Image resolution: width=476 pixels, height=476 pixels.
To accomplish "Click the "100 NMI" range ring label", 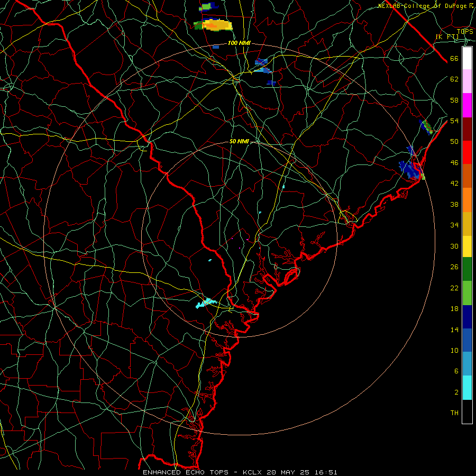I will click(x=239, y=43).
